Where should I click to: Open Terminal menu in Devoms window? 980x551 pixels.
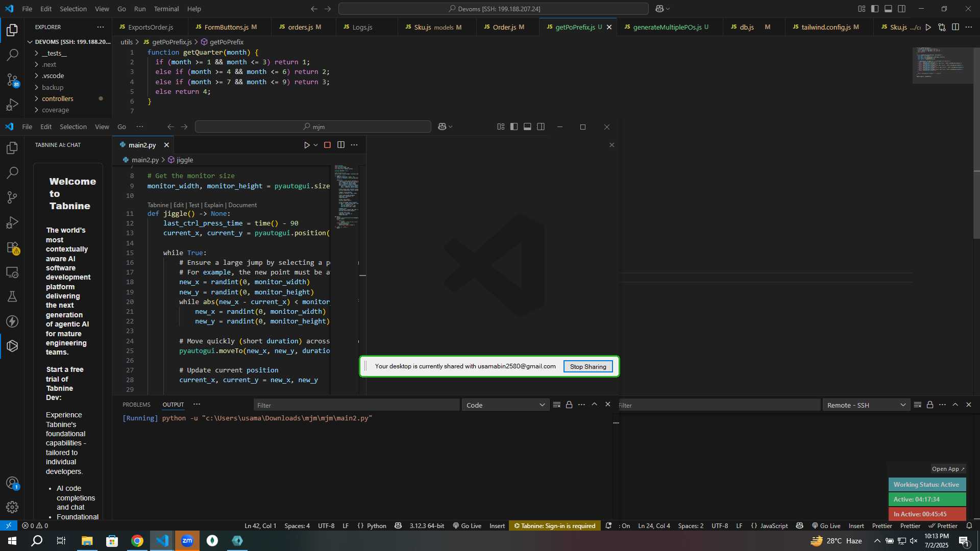point(166,9)
